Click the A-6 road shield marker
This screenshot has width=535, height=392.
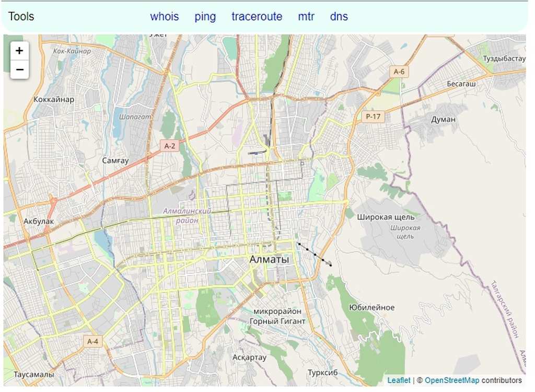pos(399,72)
